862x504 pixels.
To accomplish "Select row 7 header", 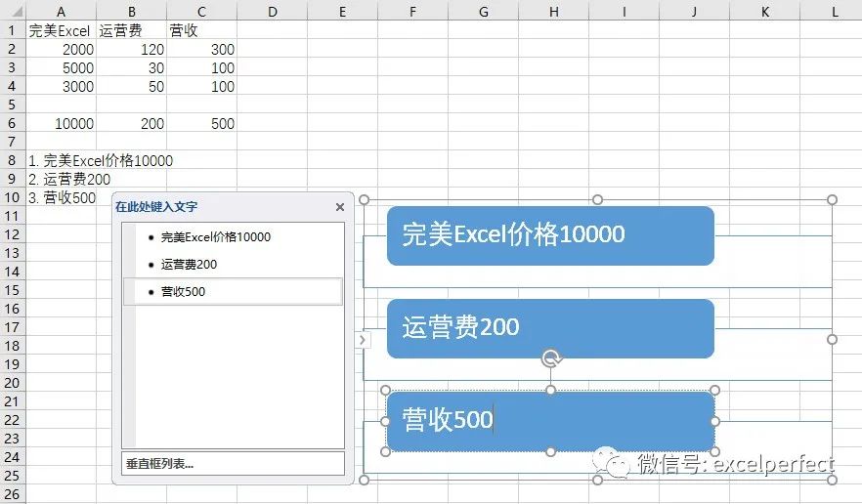I will pyautogui.click(x=12, y=142).
